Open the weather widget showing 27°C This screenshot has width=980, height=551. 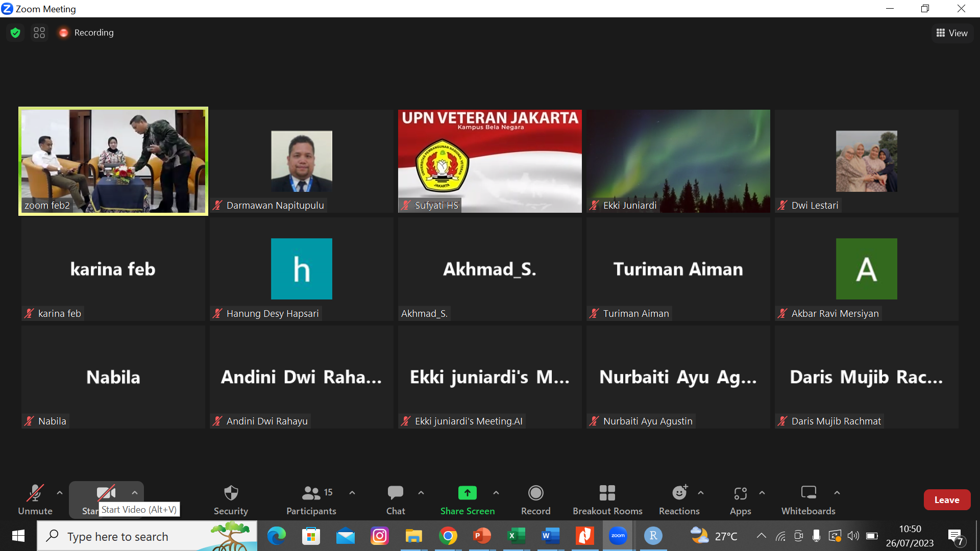click(x=714, y=536)
